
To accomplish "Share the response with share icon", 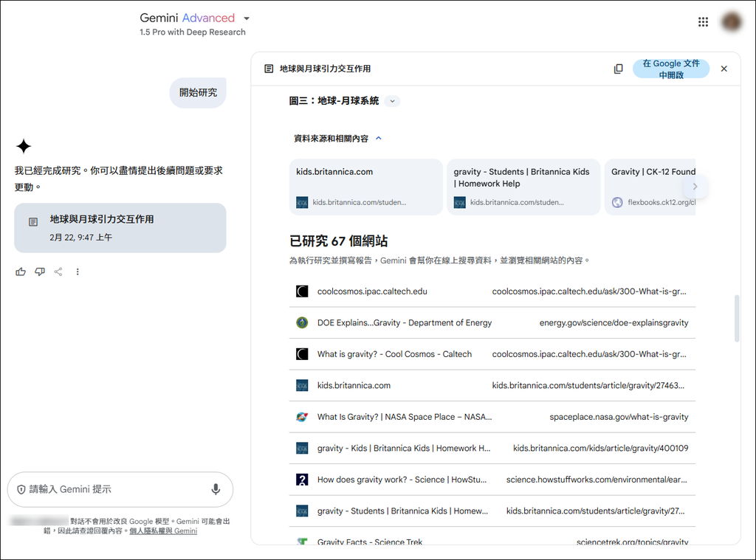I will [58, 272].
